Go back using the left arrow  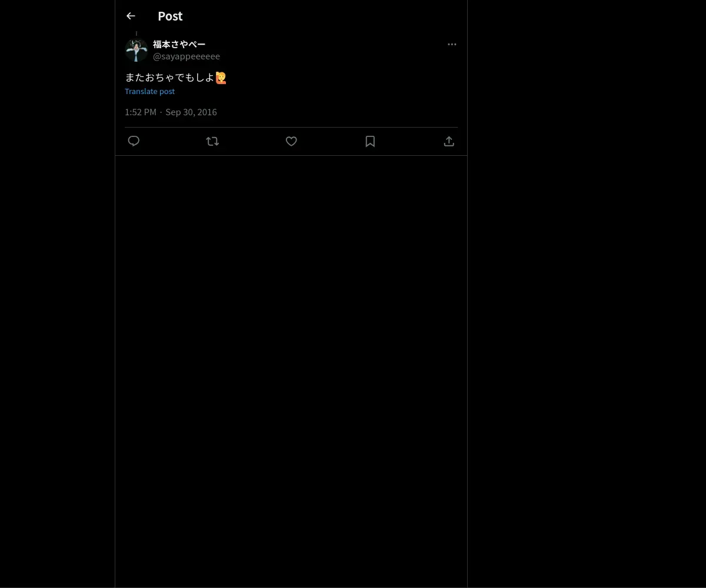[x=131, y=16]
